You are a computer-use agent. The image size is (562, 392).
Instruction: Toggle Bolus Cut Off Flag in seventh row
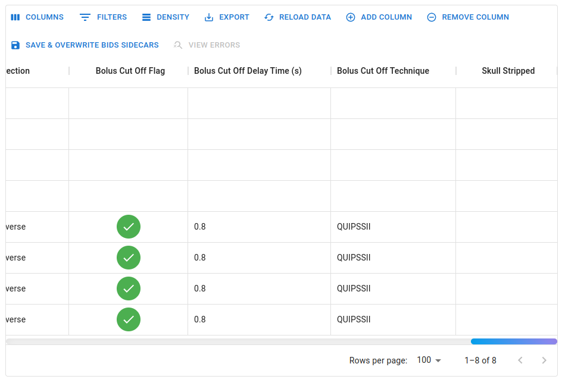tap(129, 288)
